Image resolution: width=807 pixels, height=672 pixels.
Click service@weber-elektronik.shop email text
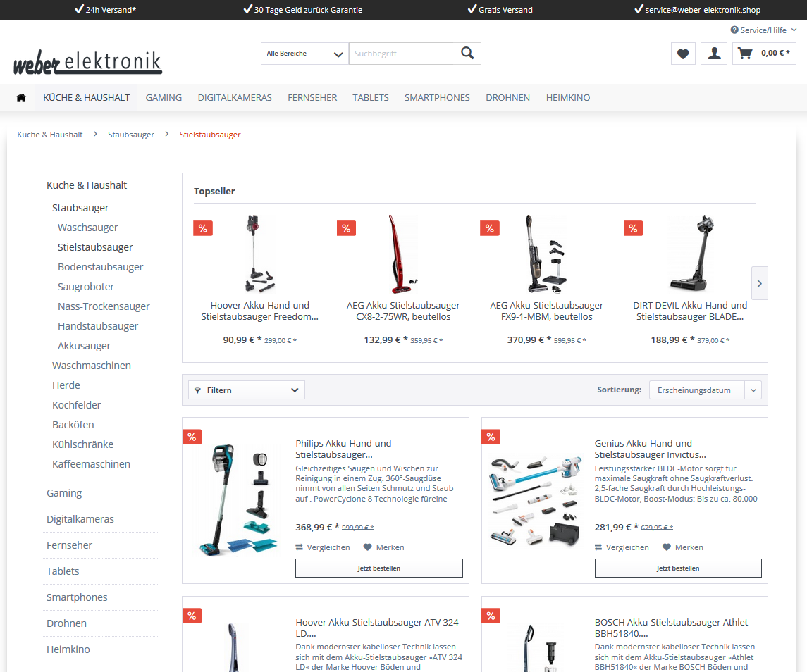(703, 10)
